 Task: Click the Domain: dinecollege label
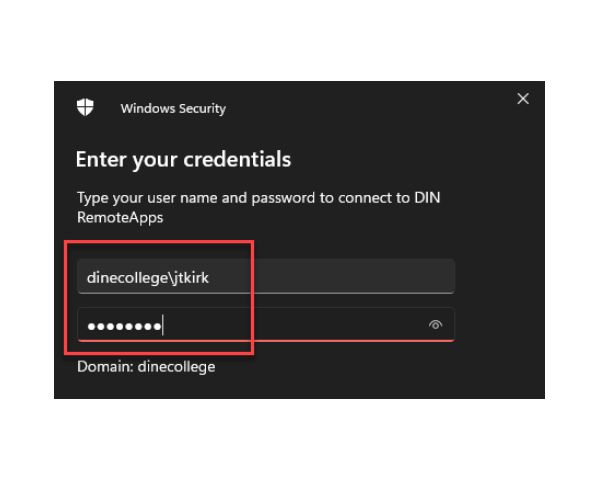[146, 367]
